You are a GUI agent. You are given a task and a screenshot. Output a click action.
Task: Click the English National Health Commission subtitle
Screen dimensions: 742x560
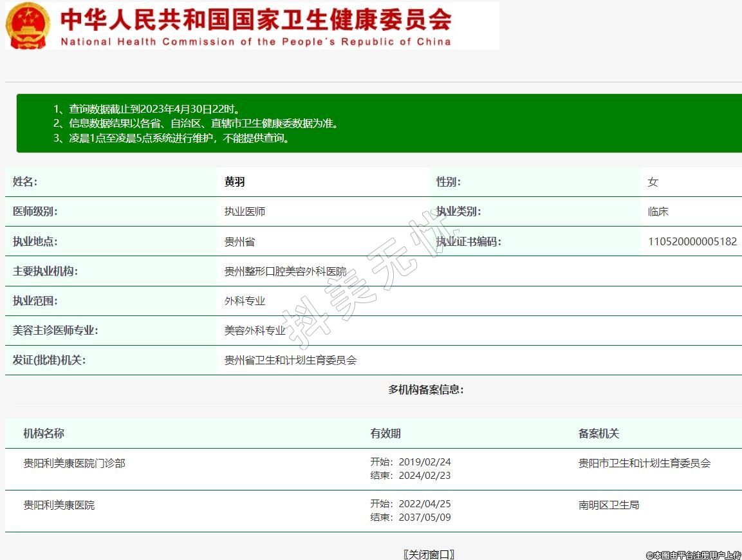point(256,42)
